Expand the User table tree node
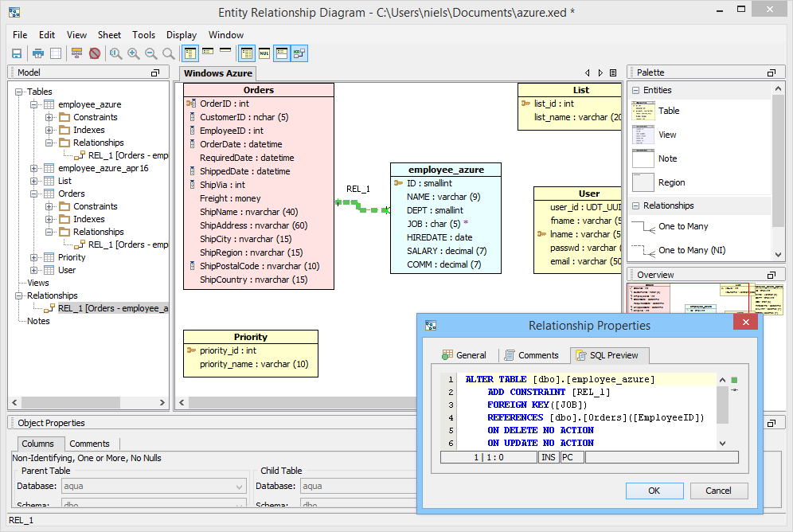 (x=34, y=270)
